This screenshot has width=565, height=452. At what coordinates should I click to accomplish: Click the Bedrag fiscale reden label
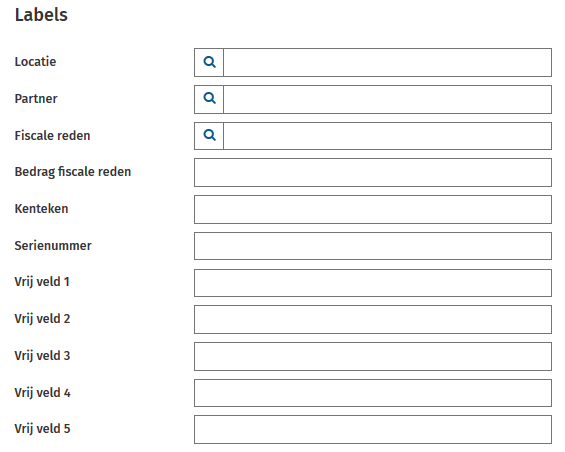click(x=73, y=172)
